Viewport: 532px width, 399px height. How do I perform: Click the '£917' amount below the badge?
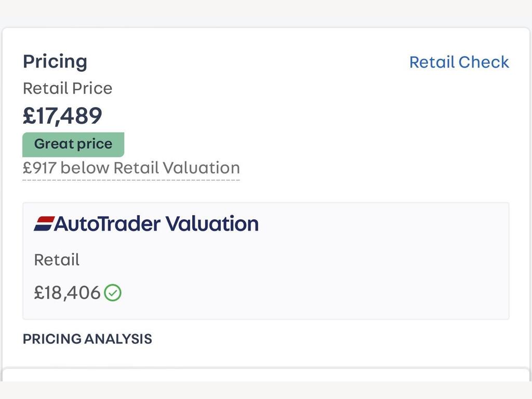[x=39, y=168]
